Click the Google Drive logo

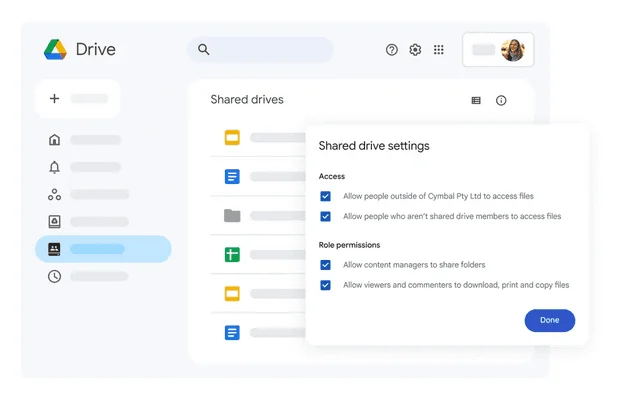tap(55, 50)
